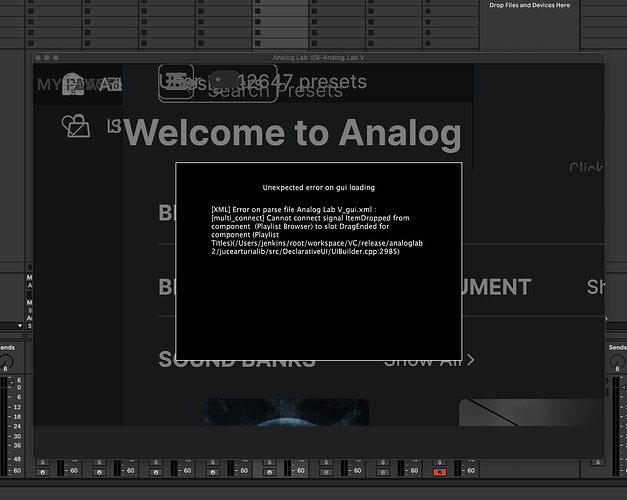Viewport: 627px width, 500px height.
Task: Open the heart-and-bag Store icon in sidebar
Action: (x=76, y=126)
